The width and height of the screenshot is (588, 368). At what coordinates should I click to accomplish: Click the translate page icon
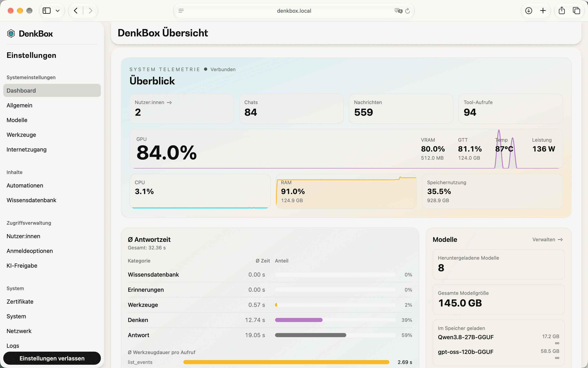[x=399, y=11]
